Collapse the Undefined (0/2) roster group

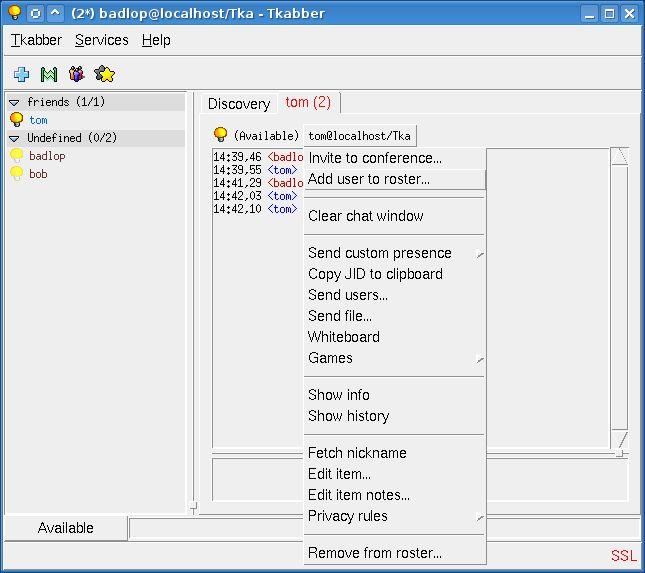pyautogui.click(x=14, y=139)
